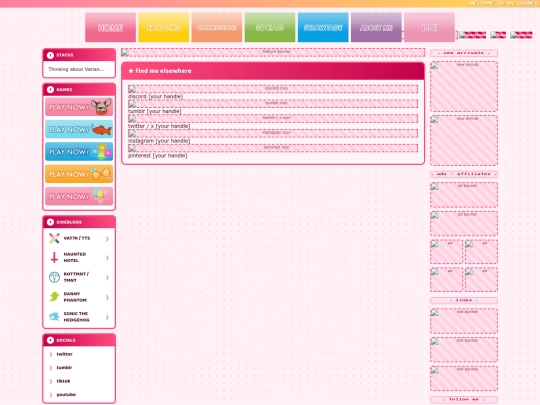Click the Sonic the Hedgehog sideblog label
The width and height of the screenshot is (540, 405).
[x=76, y=317]
